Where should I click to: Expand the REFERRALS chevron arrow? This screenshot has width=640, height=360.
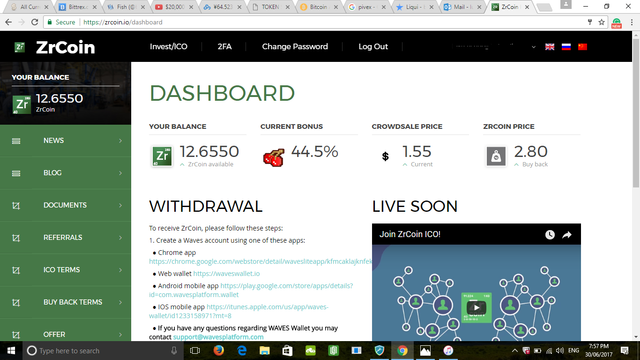tap(120, 238)
